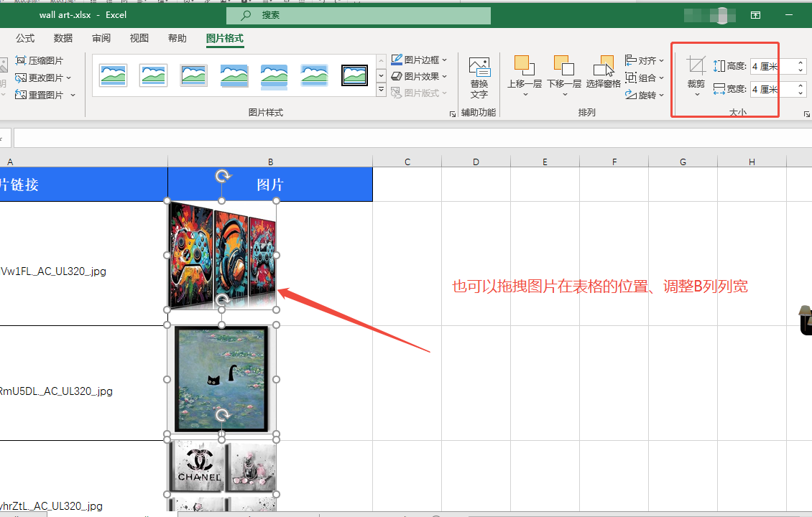Decrease picture height with down stepper
Viewport: 812px width, 517px height.
[801, 70]
